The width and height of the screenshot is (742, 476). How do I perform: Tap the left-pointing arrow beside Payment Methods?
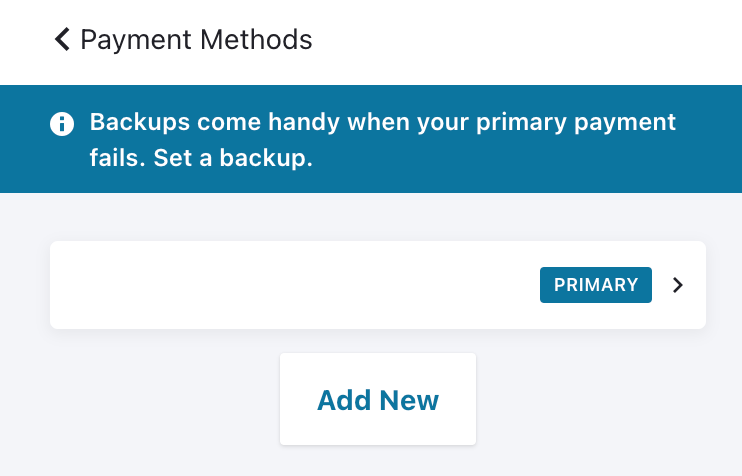click(62, 40)
